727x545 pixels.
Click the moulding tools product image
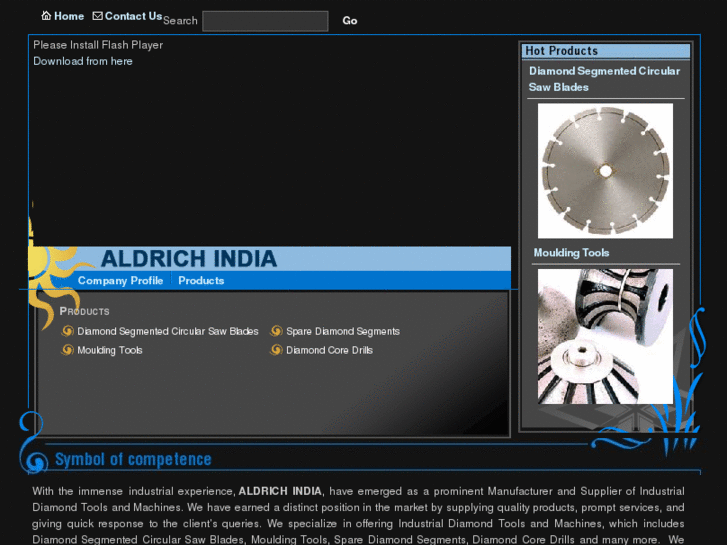pos(605,336)
